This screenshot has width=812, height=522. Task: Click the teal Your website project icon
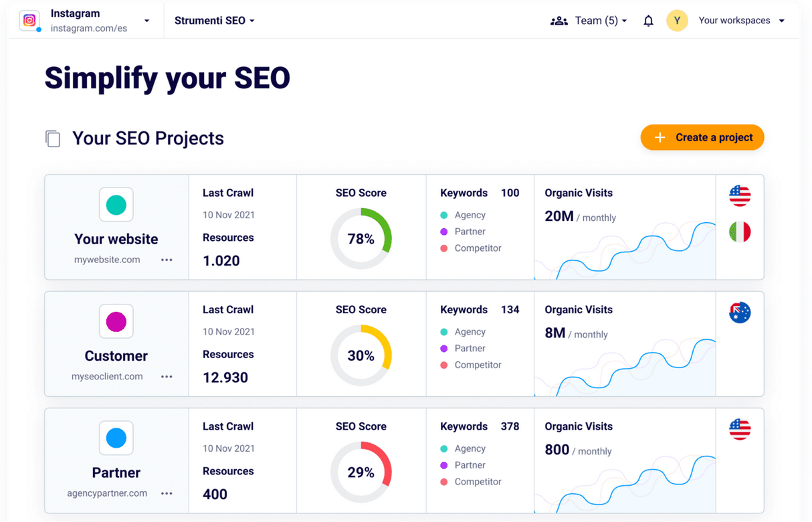[116, 205]
